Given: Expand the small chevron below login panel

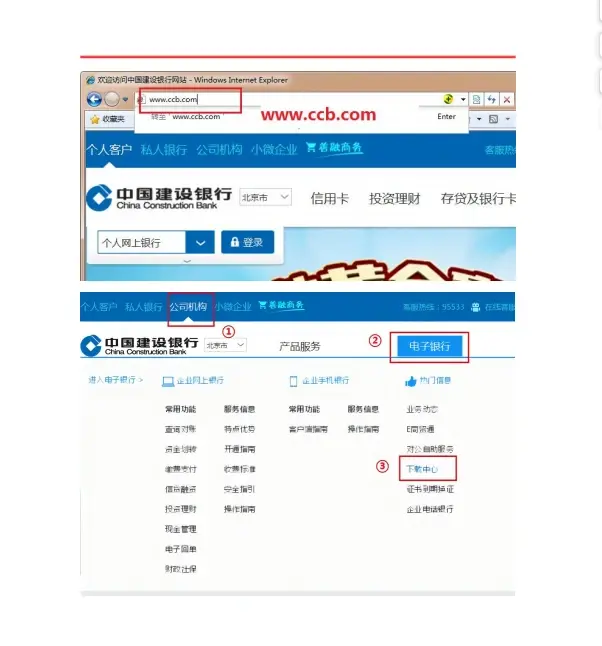Looking at the screenshot, I should 187,261.
